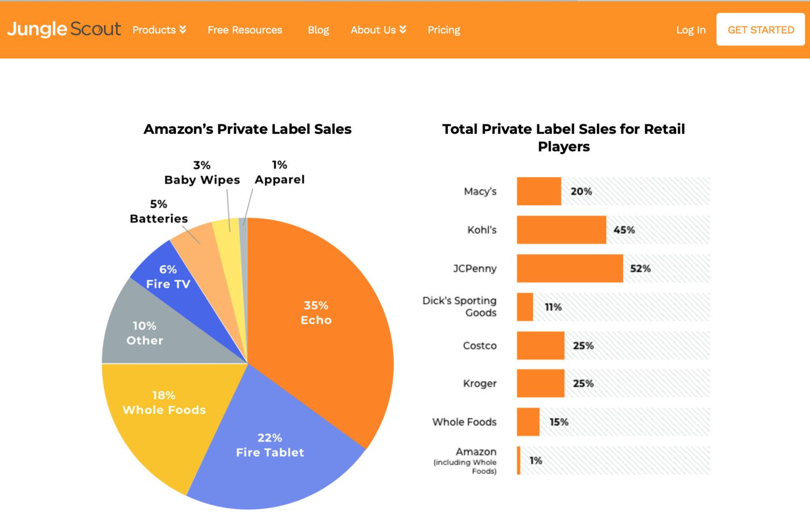Screen dimensions: 810x532
Task: Click the Kohl's 45% orange bar
Action: tap(561, 230)
